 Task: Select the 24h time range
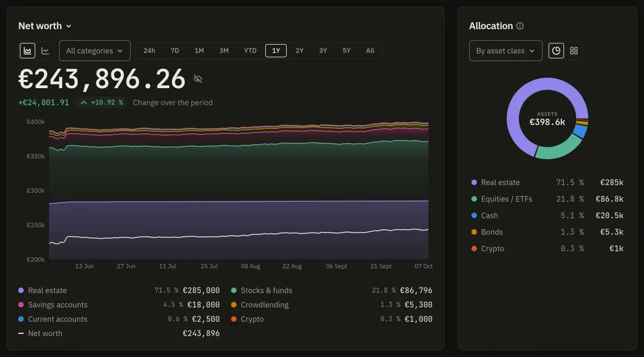tap(149, 51)
